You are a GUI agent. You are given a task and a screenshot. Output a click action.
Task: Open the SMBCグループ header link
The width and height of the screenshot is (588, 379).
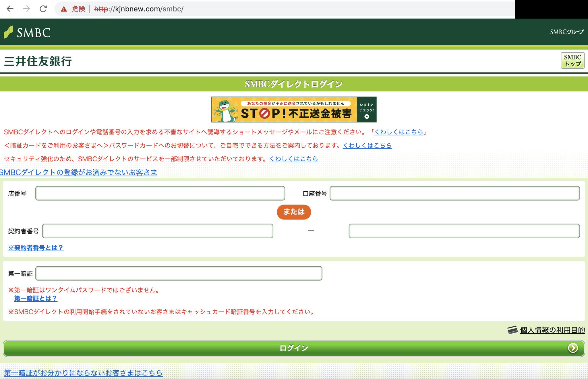(567, 32)
